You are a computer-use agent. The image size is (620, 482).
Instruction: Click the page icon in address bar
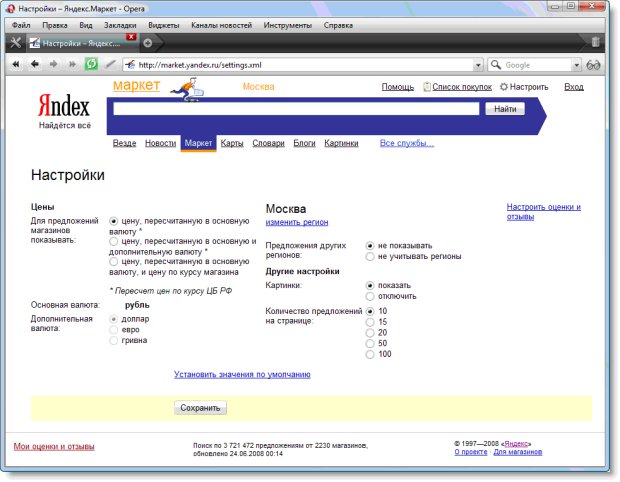130,64
